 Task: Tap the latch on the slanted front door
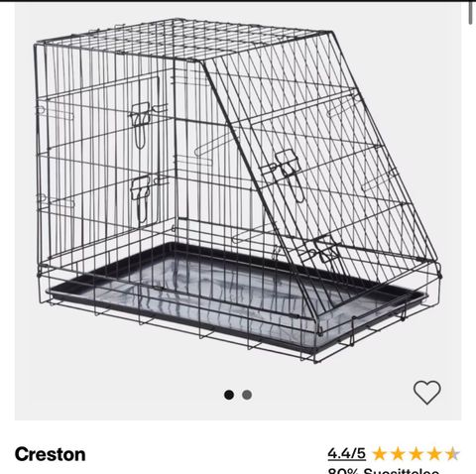[x=288, y=174]
